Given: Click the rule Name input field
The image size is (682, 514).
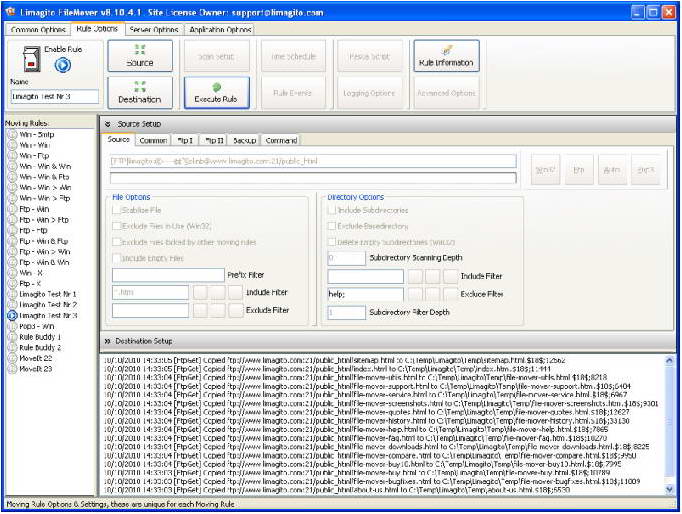Looking at the screenshot, I should 55,97.
